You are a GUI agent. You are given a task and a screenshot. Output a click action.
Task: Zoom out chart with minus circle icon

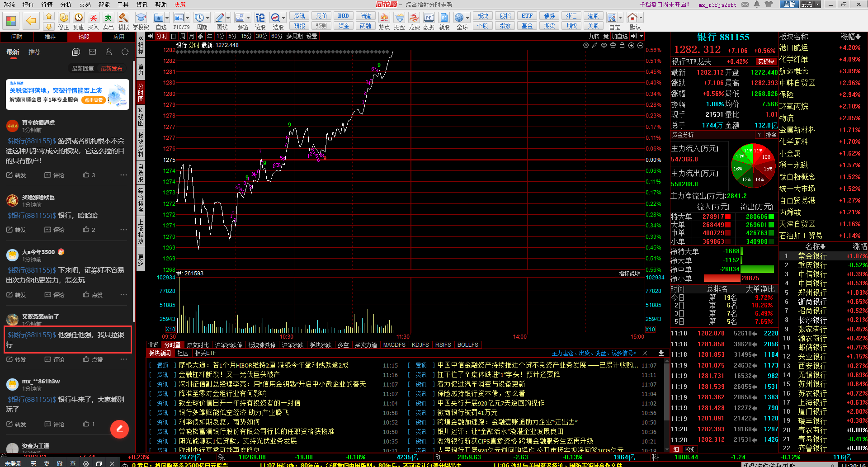coord(640,45)
